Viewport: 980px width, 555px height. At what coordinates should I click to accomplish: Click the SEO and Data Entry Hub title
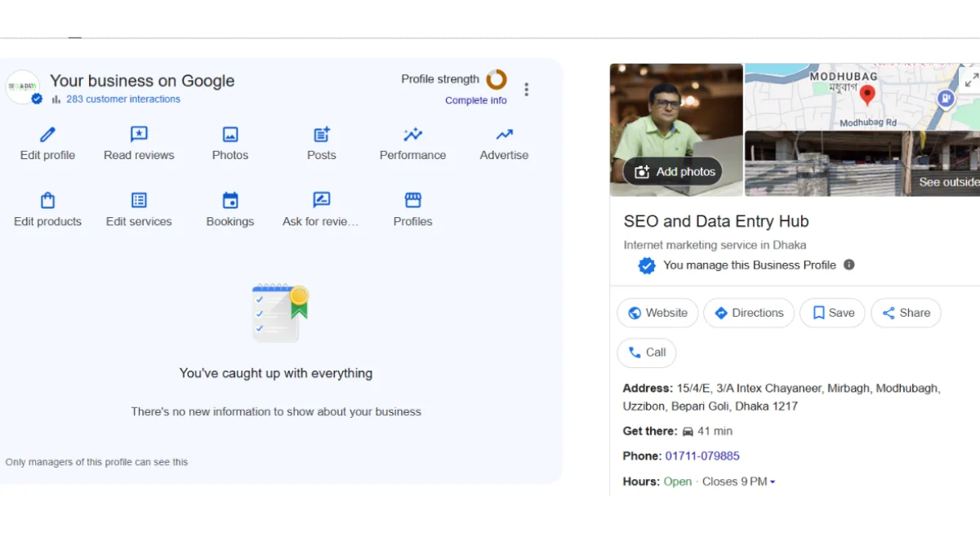tap(716, 221)
